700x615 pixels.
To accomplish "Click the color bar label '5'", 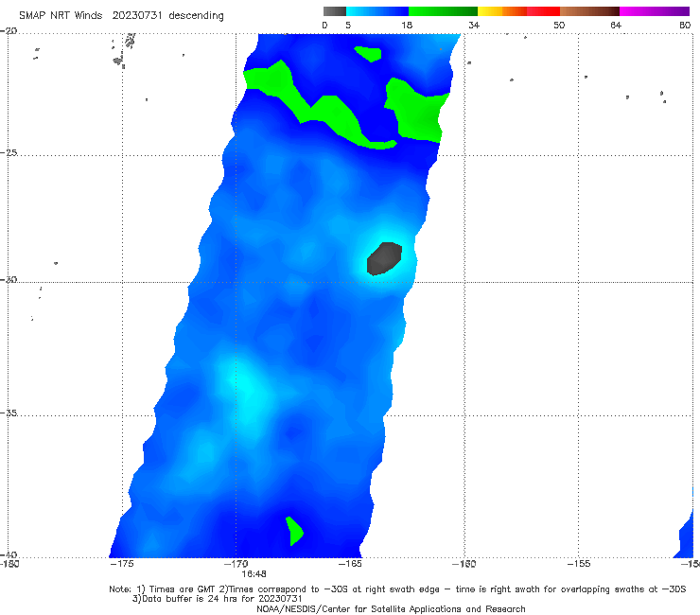I will (x=348, y=26).
